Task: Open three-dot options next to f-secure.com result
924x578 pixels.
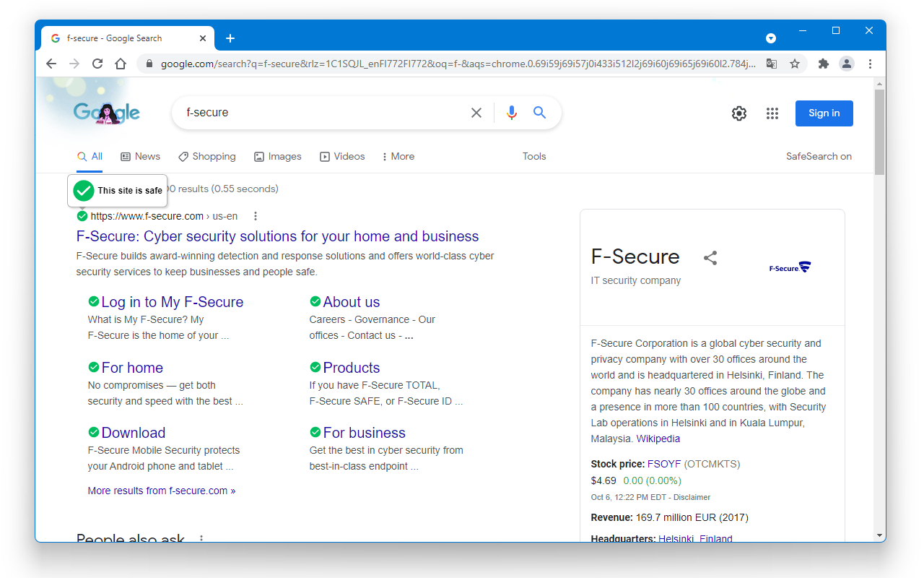Action: (x=256, y=216)
